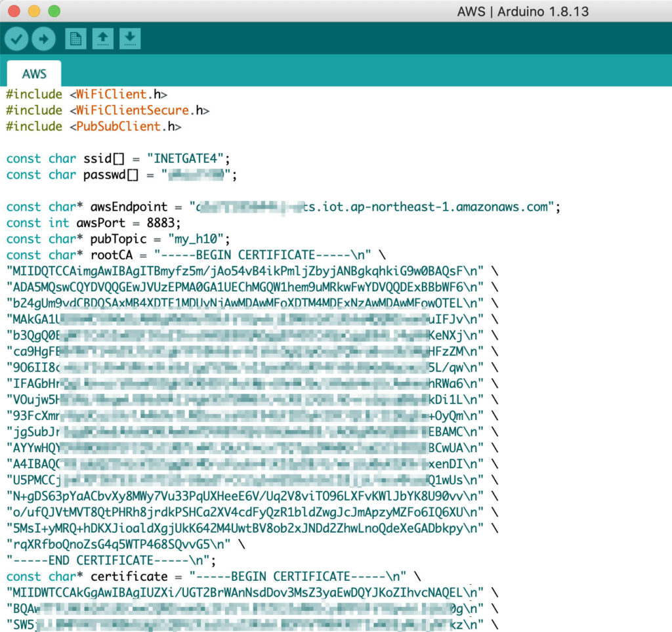Save the sketch with the down-arrow icon

[x=130, y=39]
